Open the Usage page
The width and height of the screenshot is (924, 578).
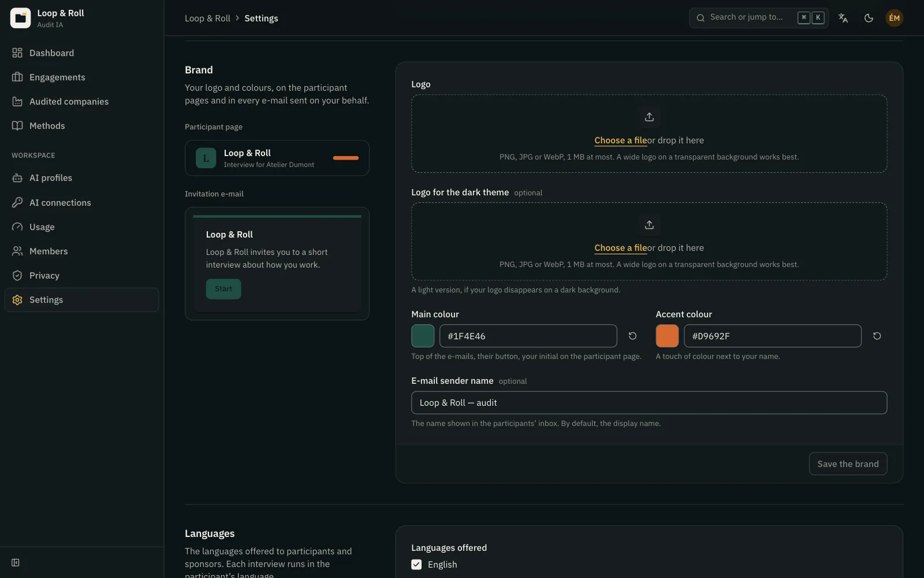[x=82, y=227]
